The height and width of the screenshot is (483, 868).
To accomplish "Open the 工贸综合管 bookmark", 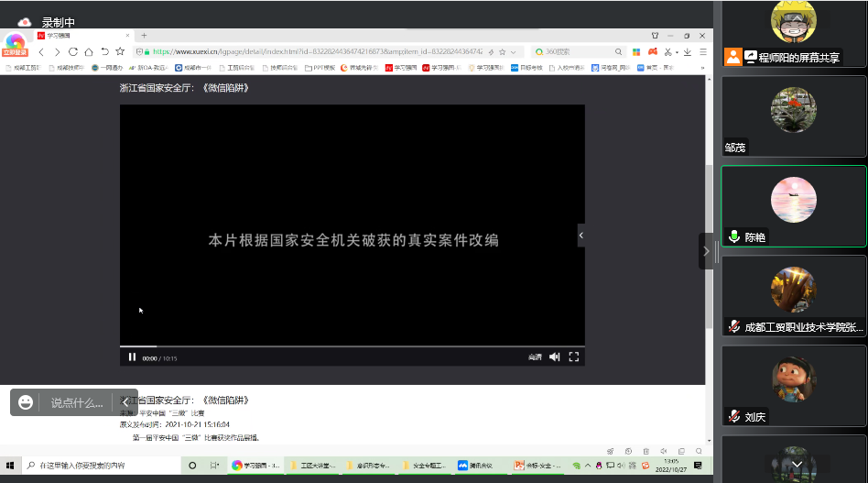I will point(237,68).
